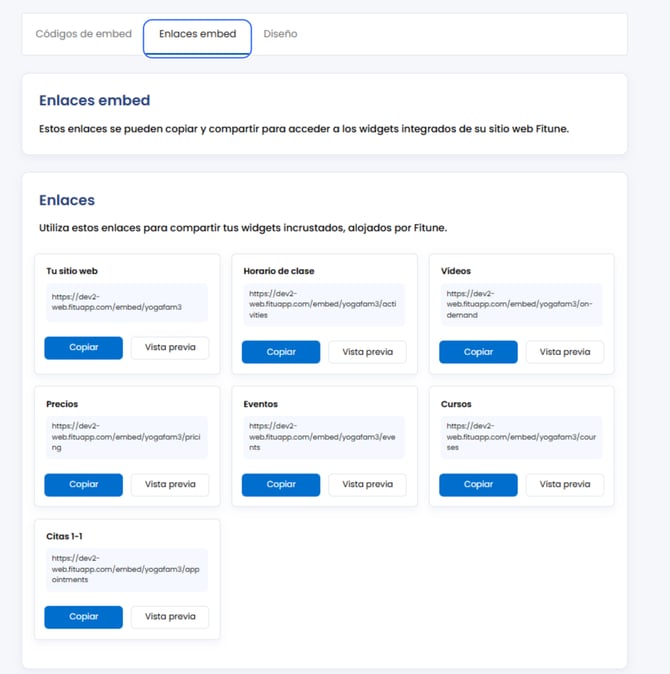Click the Enlaces section heading
The image size is (670, 674).
(x=67, y=200)
